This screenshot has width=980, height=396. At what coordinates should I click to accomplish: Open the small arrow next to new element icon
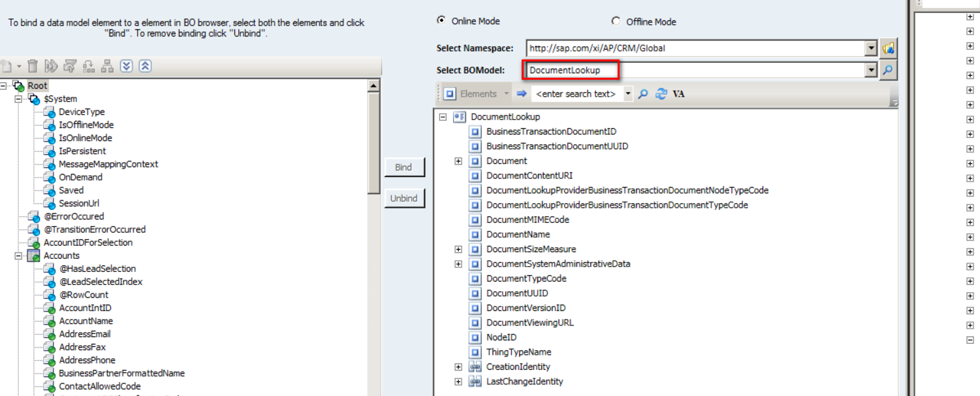19,67
